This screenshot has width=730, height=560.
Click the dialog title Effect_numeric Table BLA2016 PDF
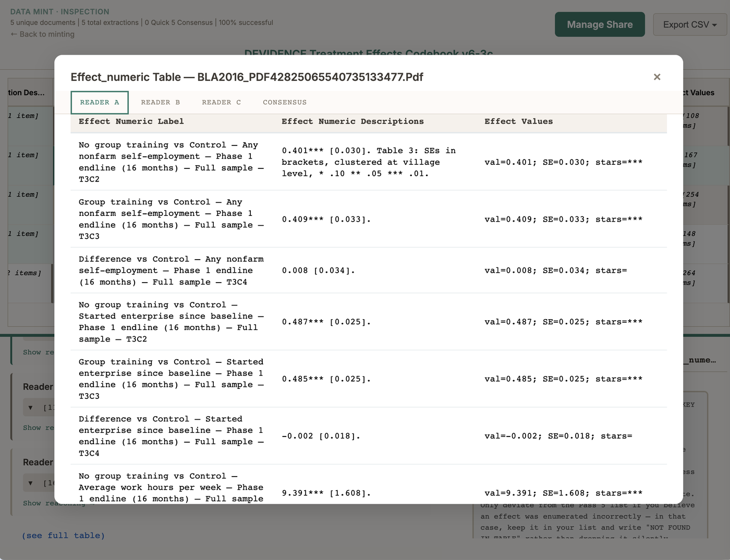pos(247,77)
